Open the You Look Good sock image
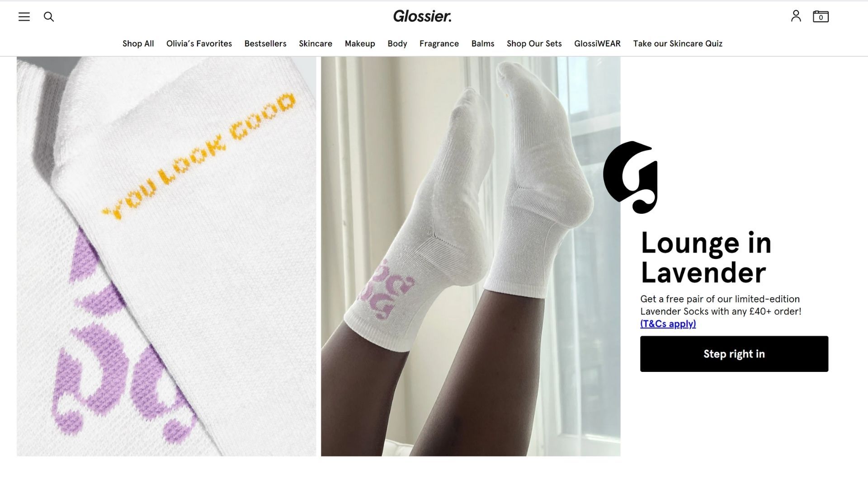 coord(166,256)
